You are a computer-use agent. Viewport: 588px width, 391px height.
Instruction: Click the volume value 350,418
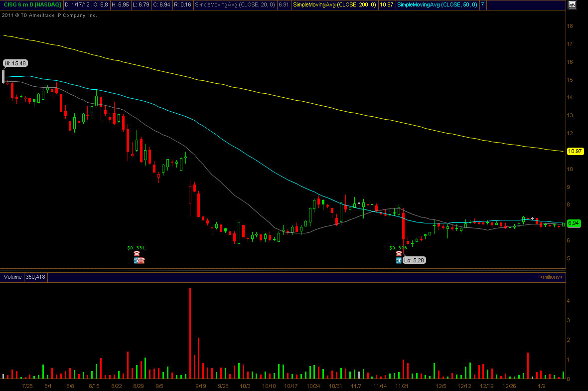pos(35,277)
